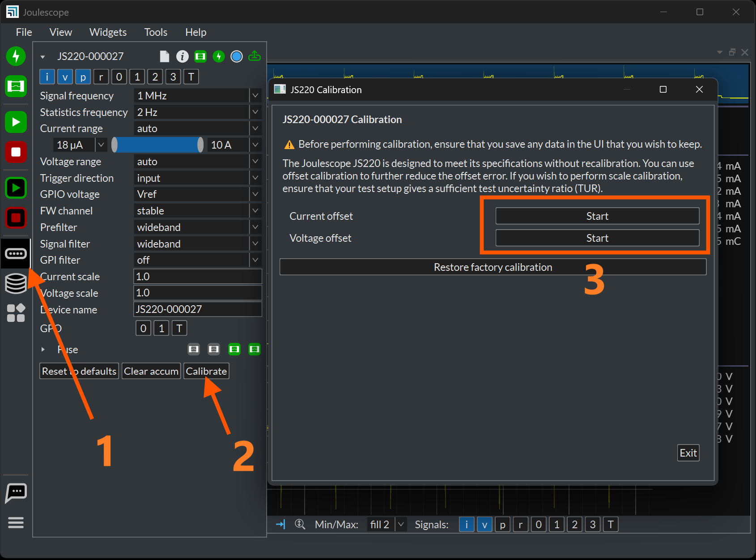Start the Current offset calibration
The image size is (756, 560).
[x=597, y=216]
